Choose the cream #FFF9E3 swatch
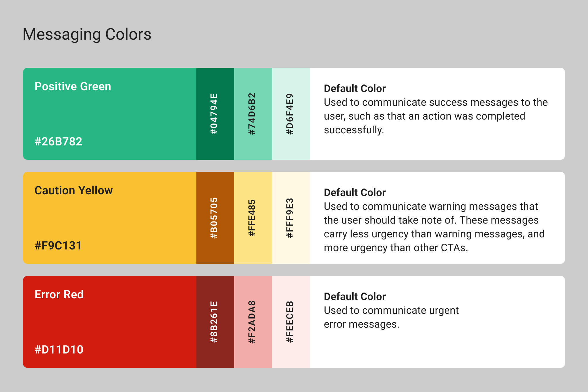The image size is (588, 392). (291, 218)
